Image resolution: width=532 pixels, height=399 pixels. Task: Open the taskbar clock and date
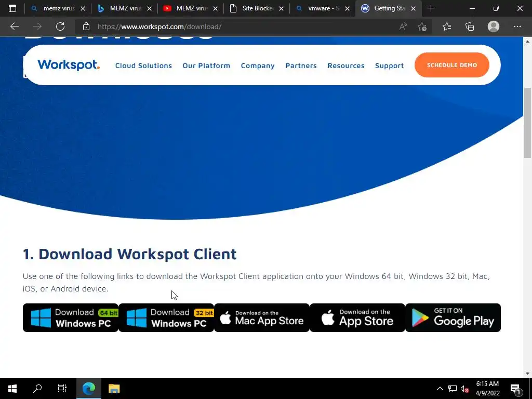[x=487, y=389]
